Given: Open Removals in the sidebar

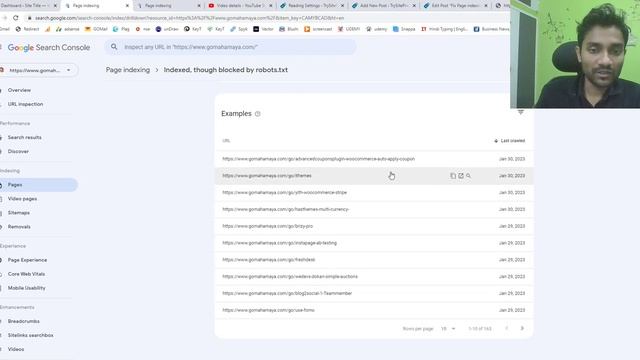Looking at the screenshot, I should [19, 227].
